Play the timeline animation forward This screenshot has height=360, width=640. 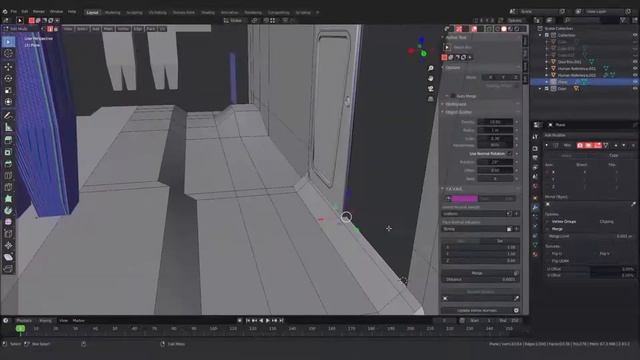click(x=268, y=321)
